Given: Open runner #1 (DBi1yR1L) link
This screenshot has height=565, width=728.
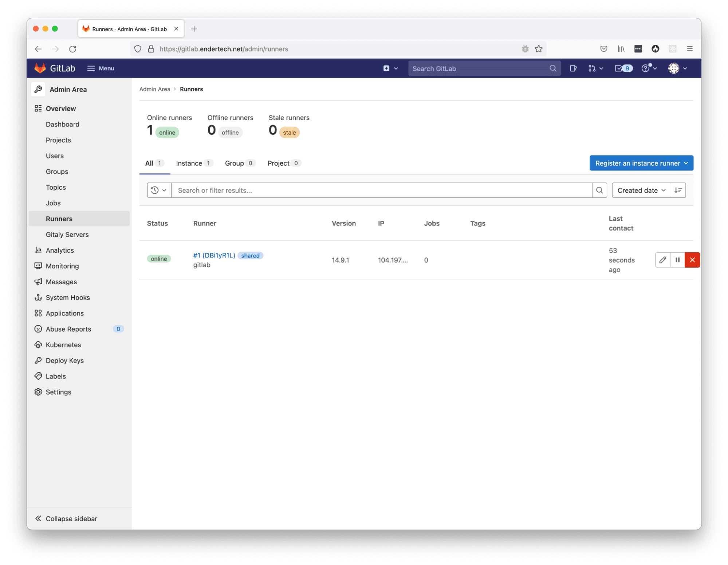Looking at the screenshot, I should coord(214,255).
